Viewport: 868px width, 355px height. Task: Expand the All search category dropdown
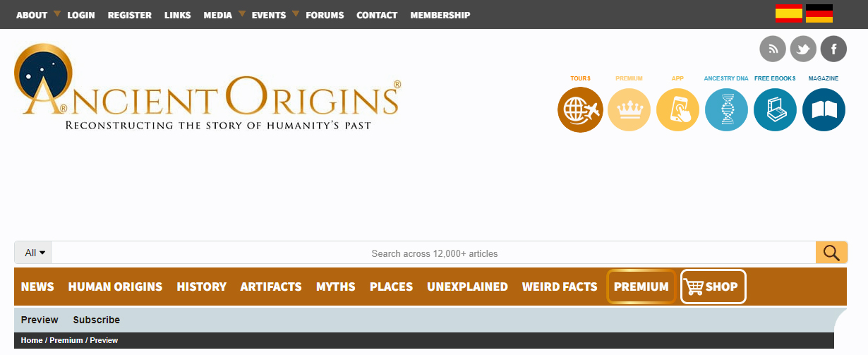[34, 253]
